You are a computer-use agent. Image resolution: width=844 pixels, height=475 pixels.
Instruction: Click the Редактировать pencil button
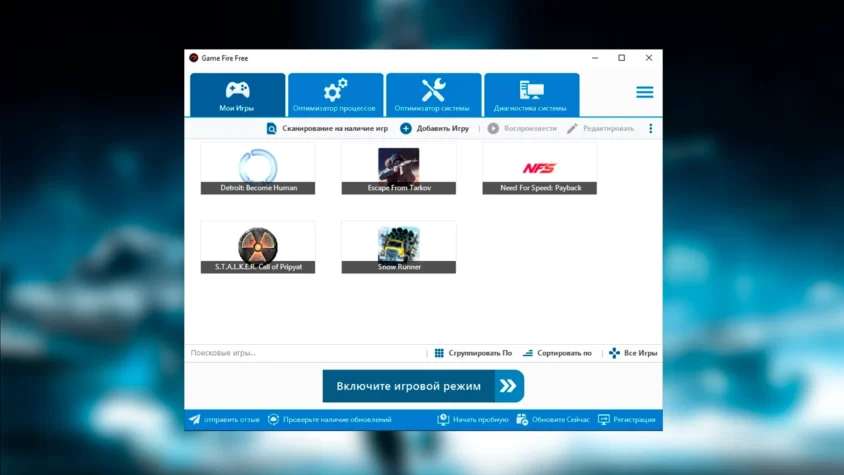(600, 128)
